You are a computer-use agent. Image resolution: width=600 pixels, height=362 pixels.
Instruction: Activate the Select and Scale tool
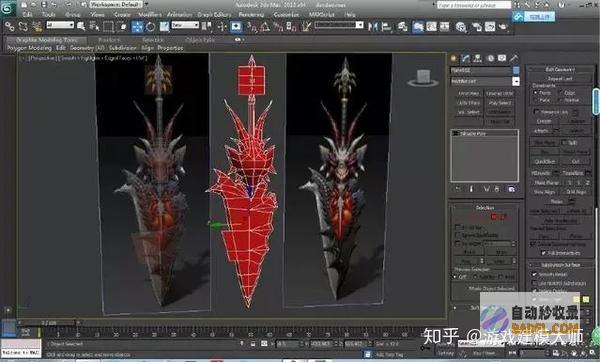pos(164,26)
